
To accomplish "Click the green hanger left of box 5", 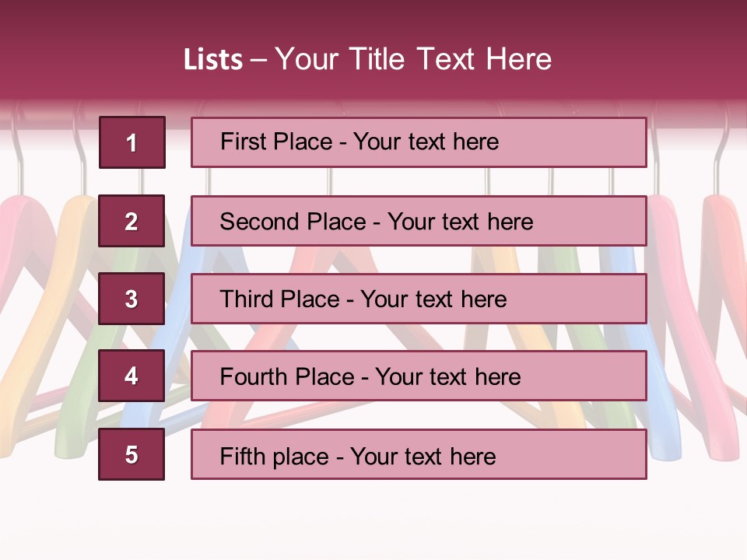I will point(66,436).
